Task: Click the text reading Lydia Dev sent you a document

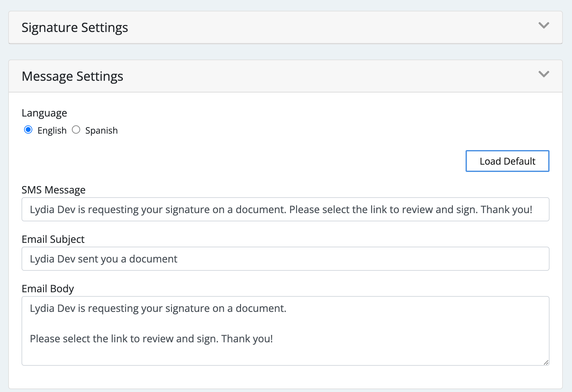Action: point(103,259)
